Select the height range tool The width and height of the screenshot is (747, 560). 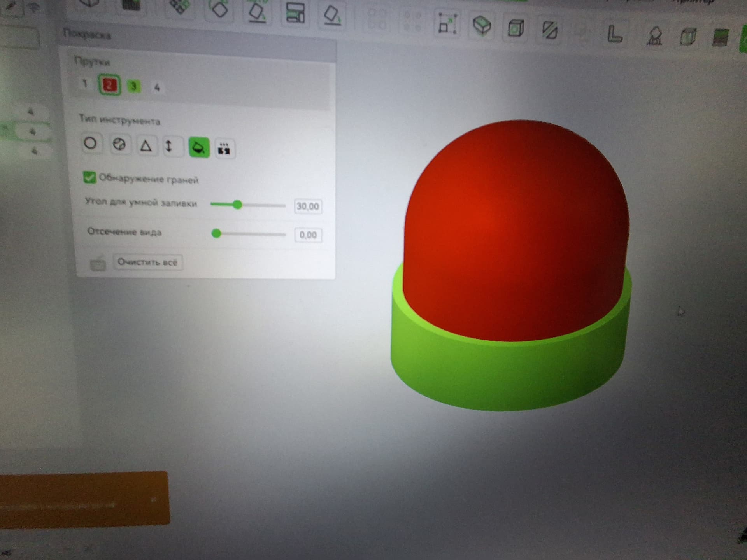(x=168, y=147)
